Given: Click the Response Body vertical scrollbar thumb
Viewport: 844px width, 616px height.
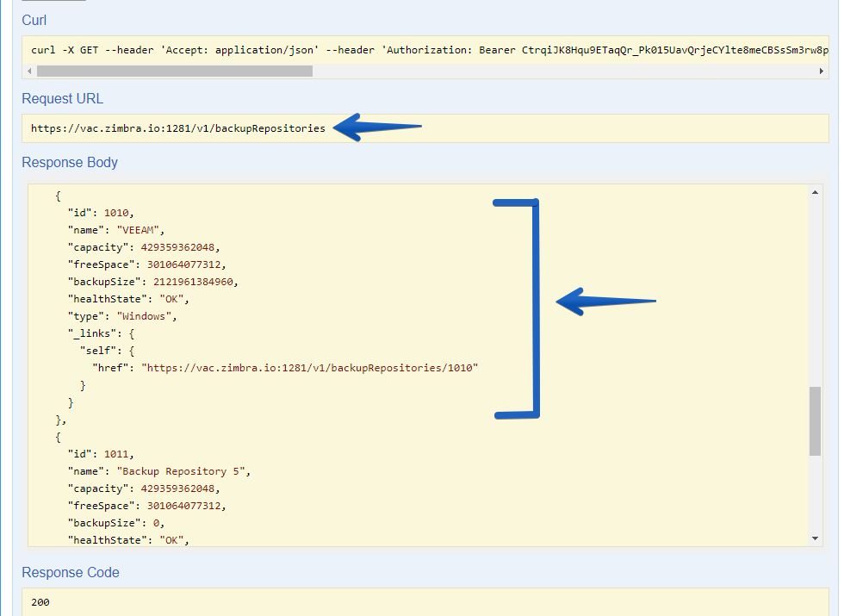Looking at the screenshot, I should 815,421.
